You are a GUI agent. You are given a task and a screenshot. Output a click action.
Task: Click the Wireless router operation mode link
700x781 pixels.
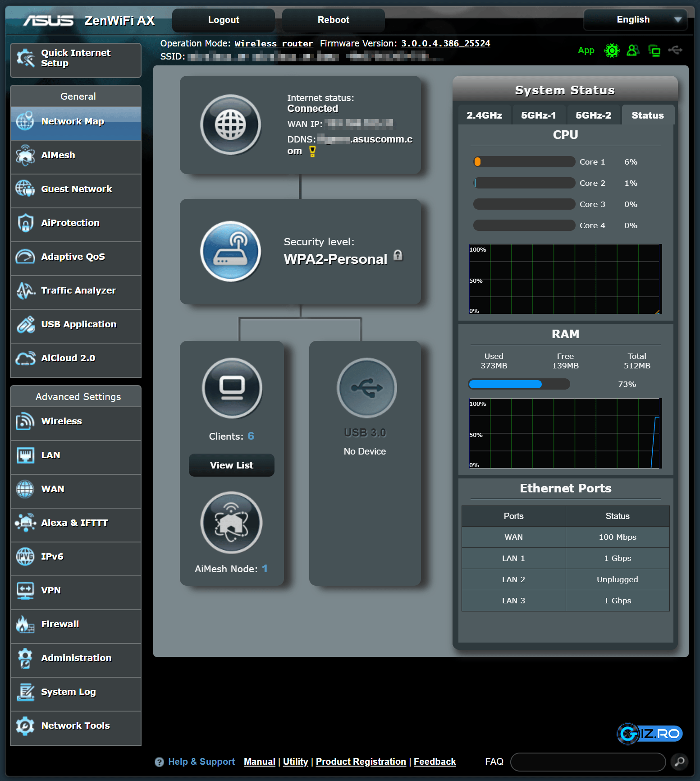(x=274, y=44)
